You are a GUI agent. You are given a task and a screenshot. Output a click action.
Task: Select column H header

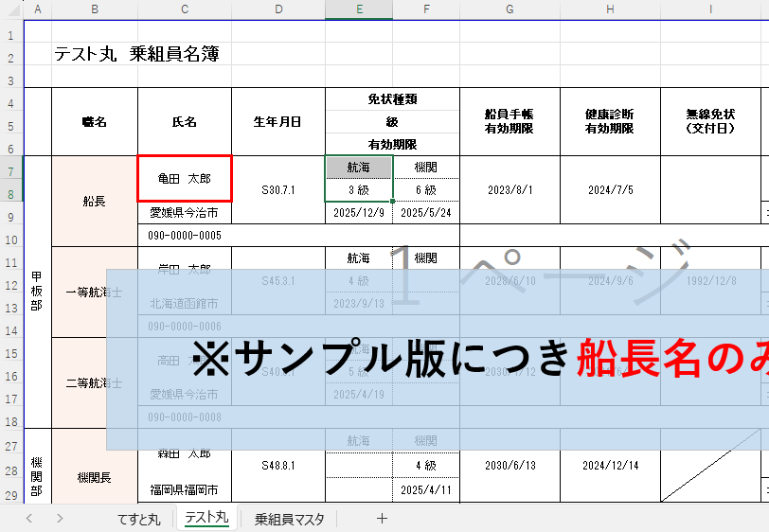[610, 9]
